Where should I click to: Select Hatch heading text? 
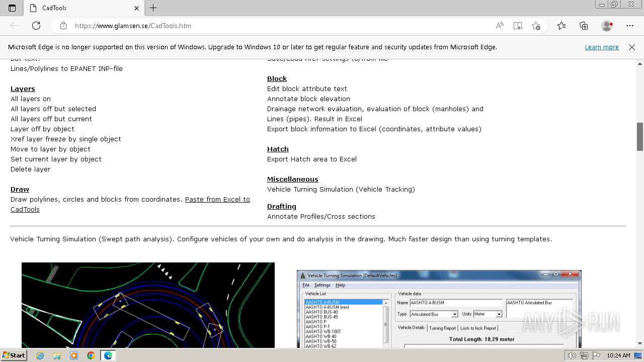278,149
